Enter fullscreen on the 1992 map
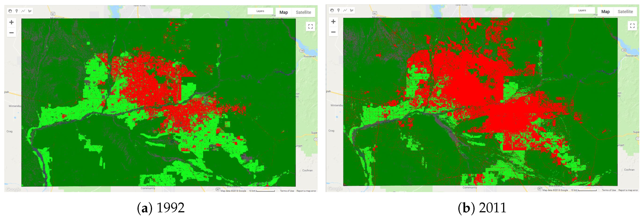This screenshot has width=644, height=218. pos(310,26)
